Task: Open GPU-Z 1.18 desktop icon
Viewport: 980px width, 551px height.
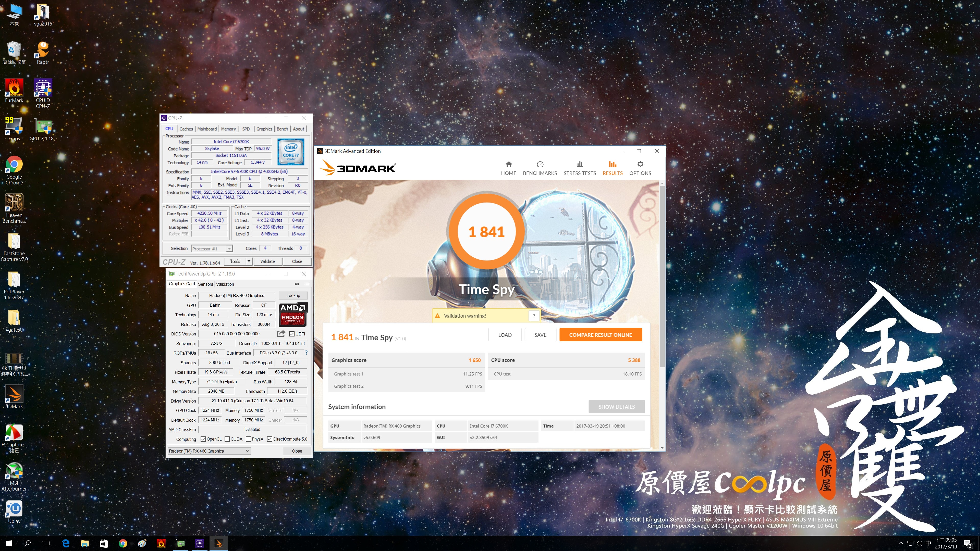Action: click(x=43, y=129)
